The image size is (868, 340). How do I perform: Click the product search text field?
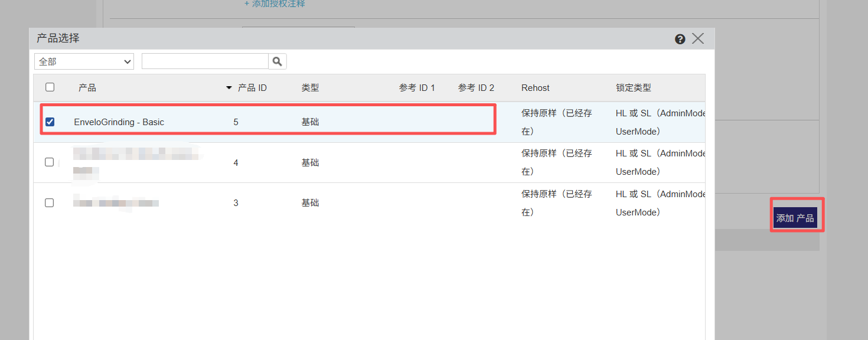click(205, 61)
